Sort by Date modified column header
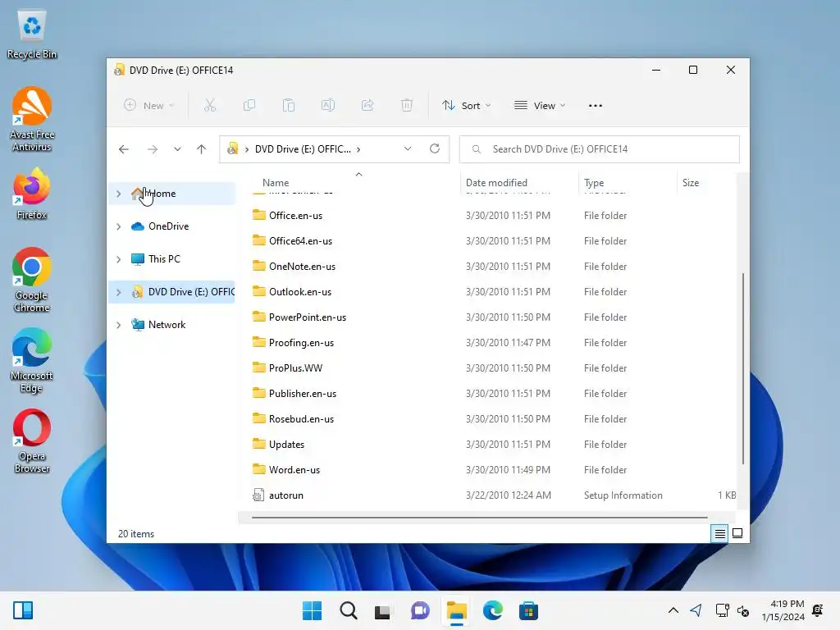The height and width of the screenshot is (630, 840). tap(496, 183)
